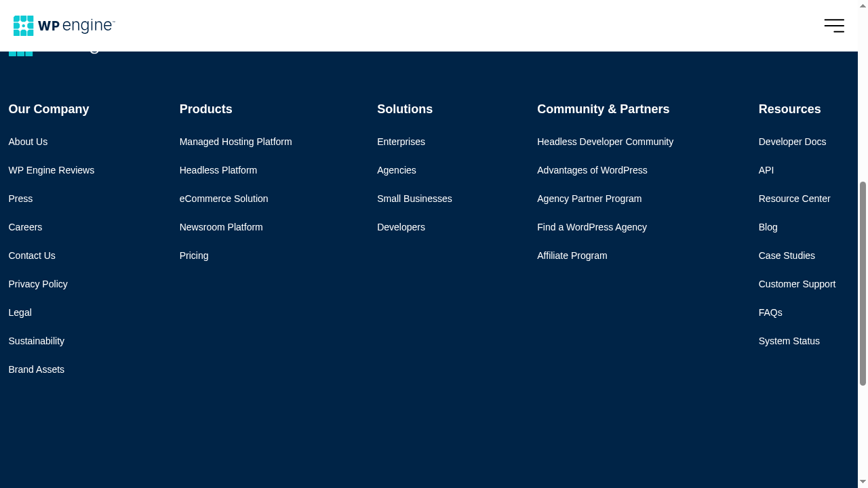Visit the Newsroom Platform link
Screen dimensions: 868x488
(221, 227)
